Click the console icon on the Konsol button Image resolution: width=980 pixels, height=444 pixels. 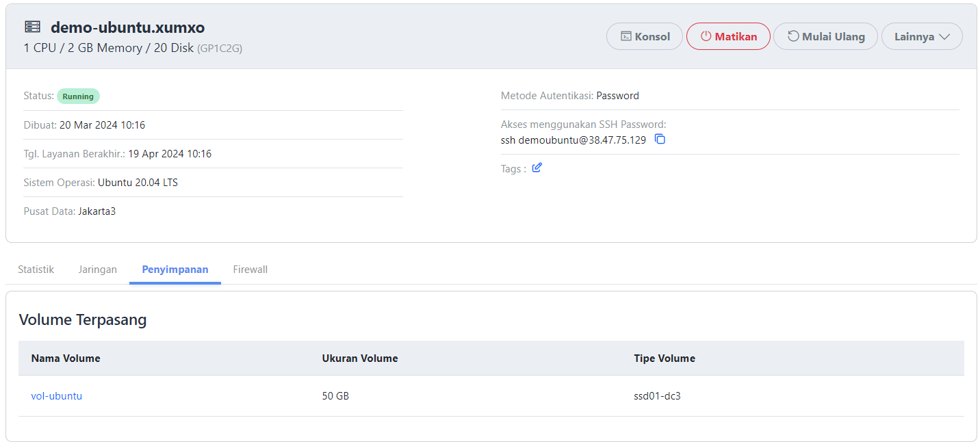[x=625, y=36]
